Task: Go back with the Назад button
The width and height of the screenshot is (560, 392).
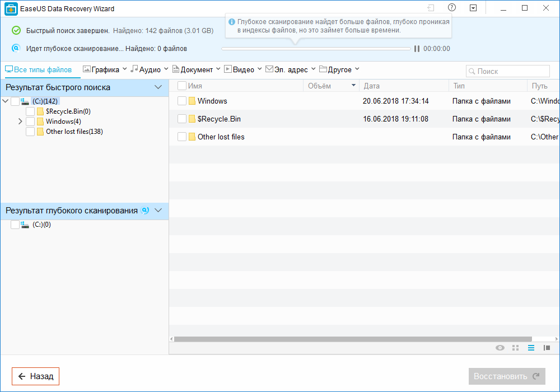Action: tap(35, 376)
